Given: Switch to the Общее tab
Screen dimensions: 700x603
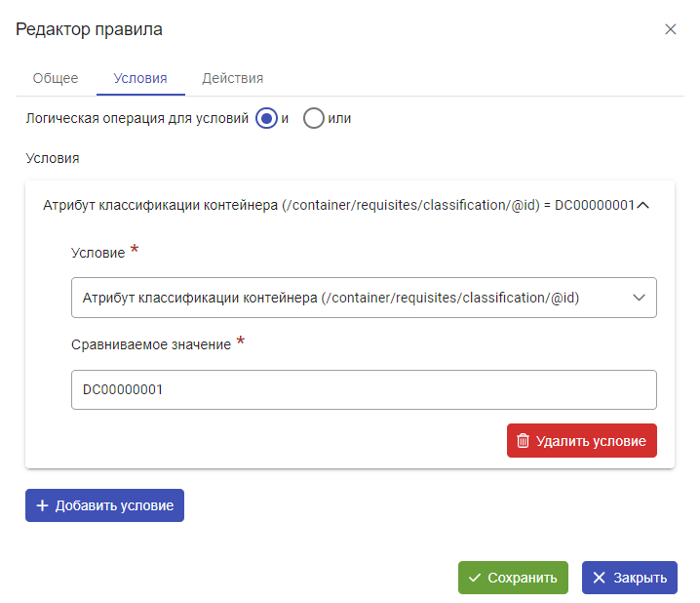Looking at the screenshot, I should coord(56,78).
